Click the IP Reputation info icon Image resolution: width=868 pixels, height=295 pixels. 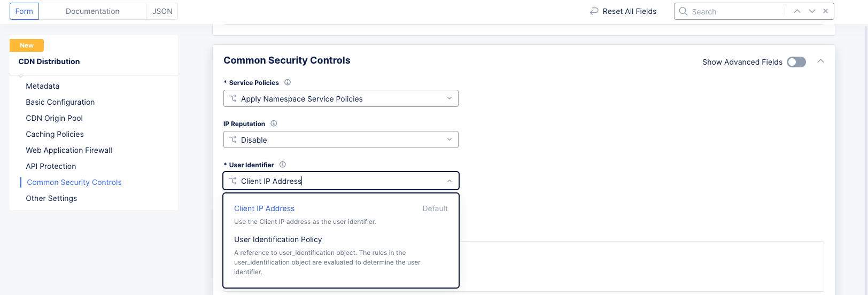click(274, 123)
